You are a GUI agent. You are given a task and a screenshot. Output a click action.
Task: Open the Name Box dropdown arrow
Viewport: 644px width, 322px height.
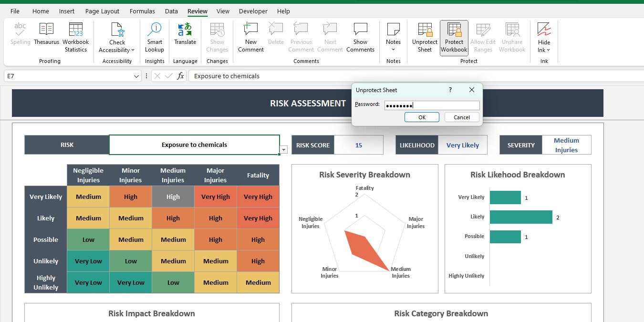(137, 76)
